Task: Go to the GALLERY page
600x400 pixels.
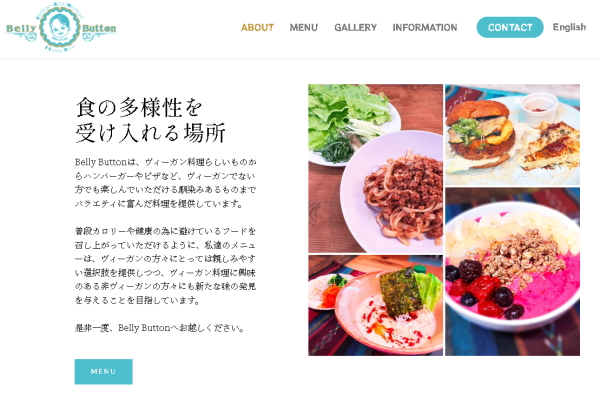Action: 355,28
